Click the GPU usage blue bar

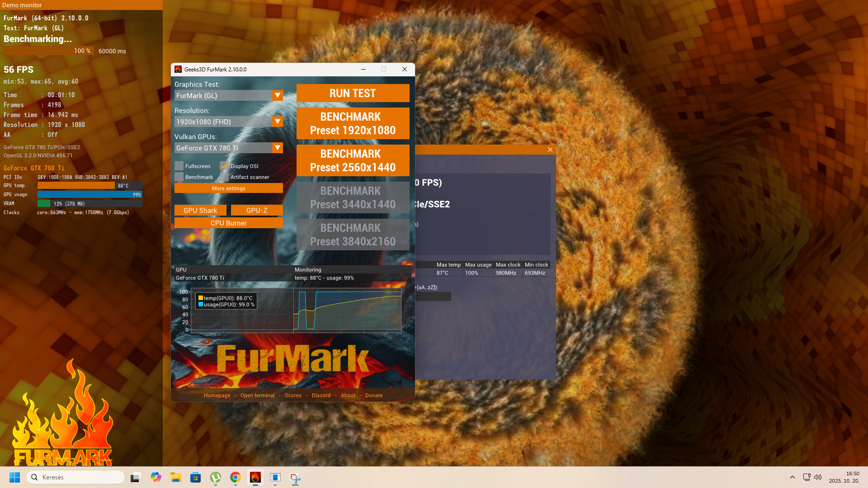pyautogui.click(x=90, y=194)
